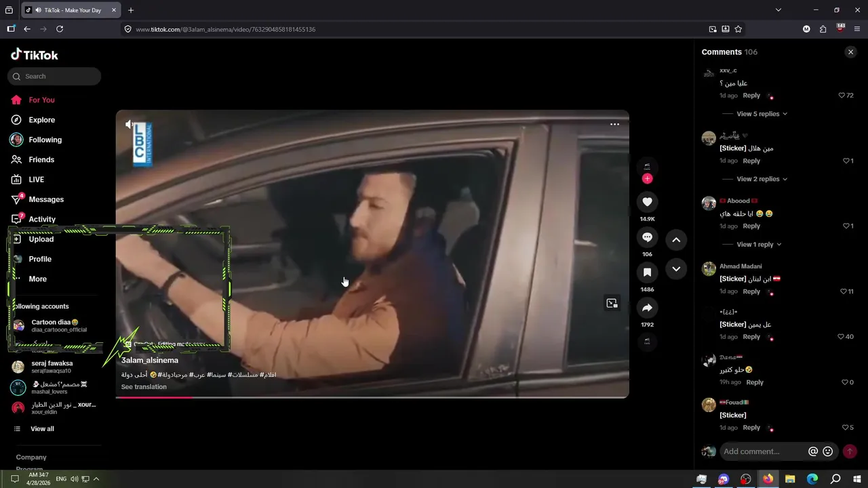
Task: Enable picture-in-picture mini player icon
Action: tap(612, 304)
